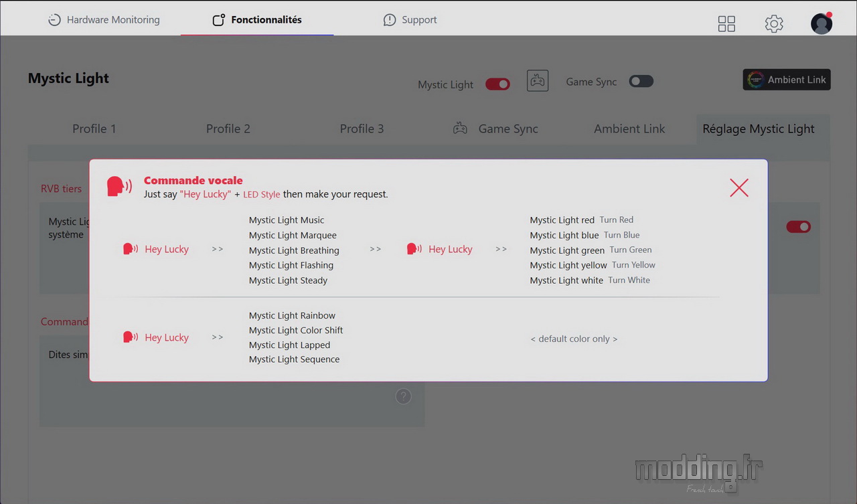Click 'Mystic Light blue' command text

click(x=564, y=236)
